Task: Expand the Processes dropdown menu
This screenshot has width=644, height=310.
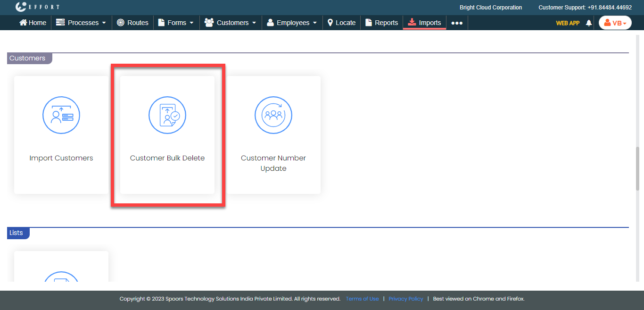Action: [81, 23]
